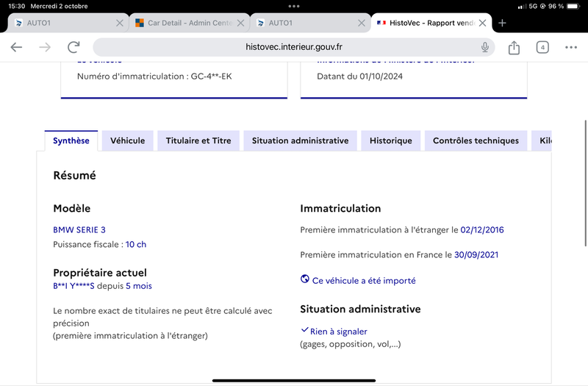Select the Synthèse tab
The image size is (588, 386).
[71, 140]
